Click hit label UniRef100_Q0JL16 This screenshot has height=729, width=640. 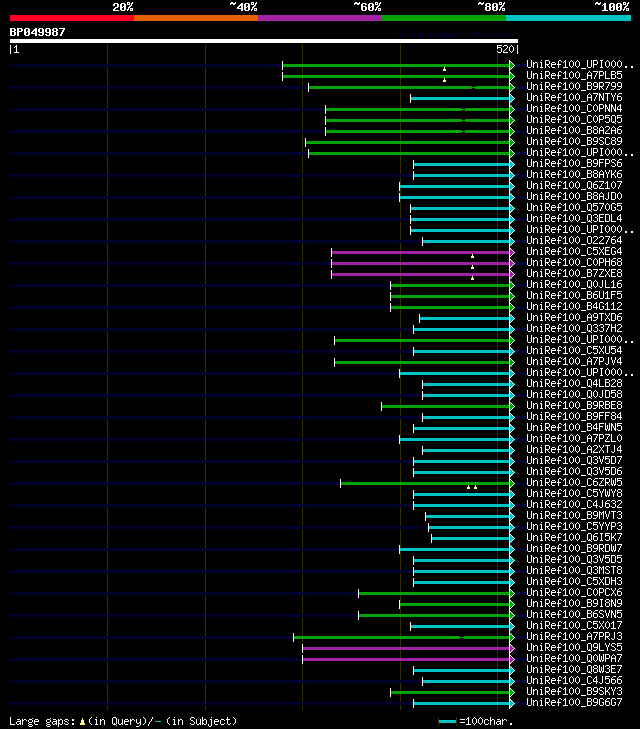574,285
